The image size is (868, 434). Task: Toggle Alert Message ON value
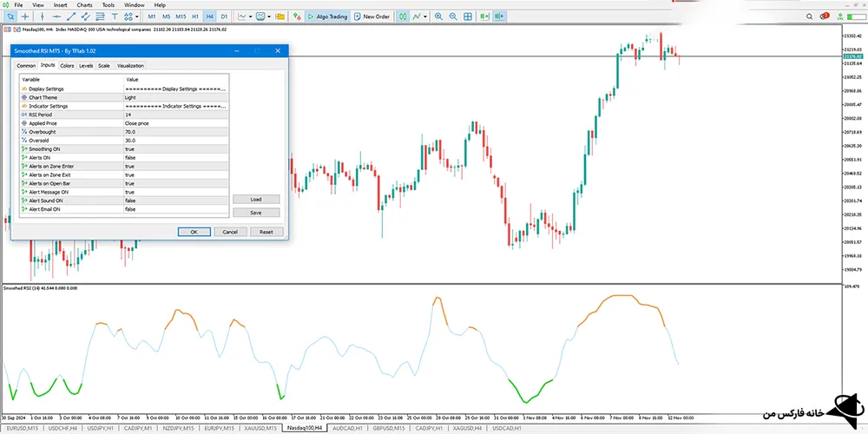click(176, 192)
